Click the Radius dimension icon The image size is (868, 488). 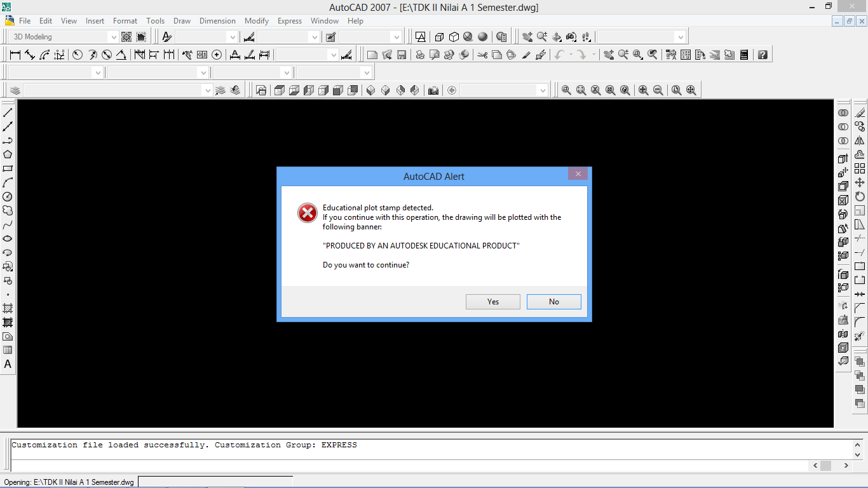coord(78,55)
